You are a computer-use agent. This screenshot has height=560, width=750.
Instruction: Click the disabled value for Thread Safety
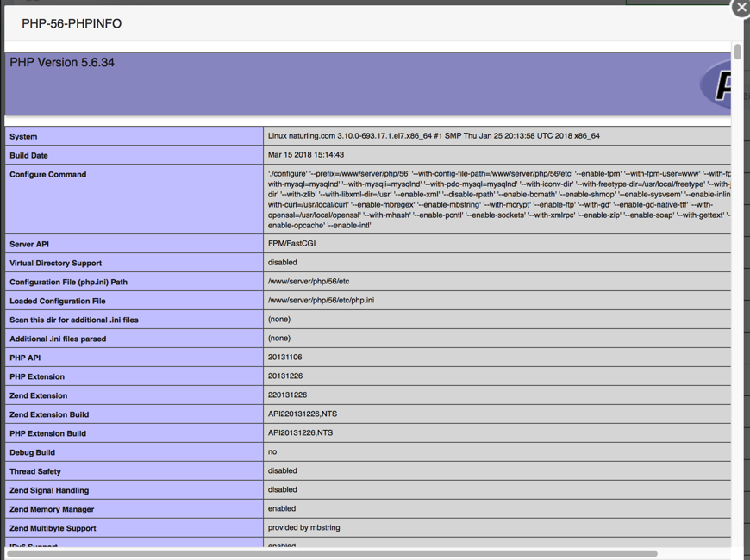coord(282,471)
